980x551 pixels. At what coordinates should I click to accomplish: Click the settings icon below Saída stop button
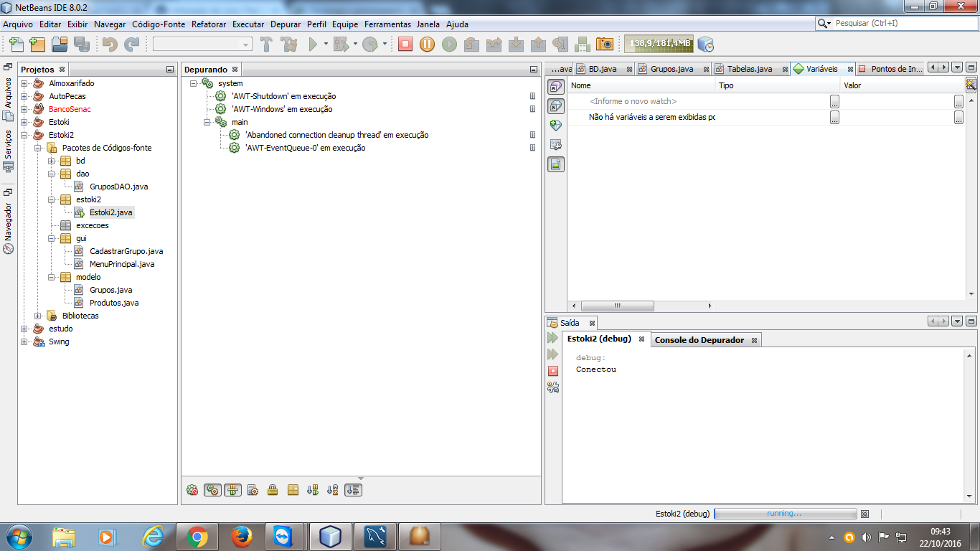point(552,387)
